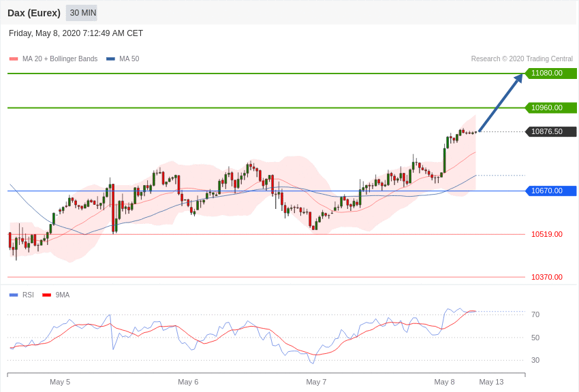The width and height of the screenshot is (579, 392).
Task: Click the blue MA 50 legend swatch
Action: coord(110,59)
